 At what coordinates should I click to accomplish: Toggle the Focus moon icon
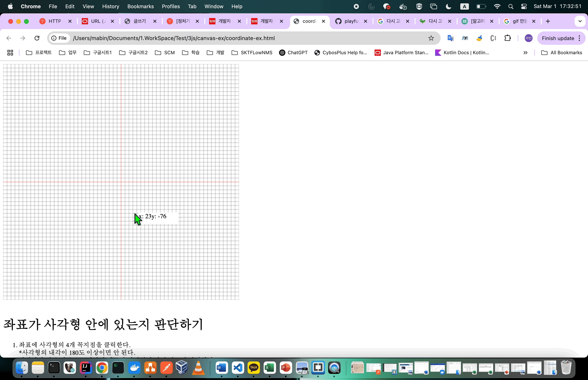(x=448, y=6)
